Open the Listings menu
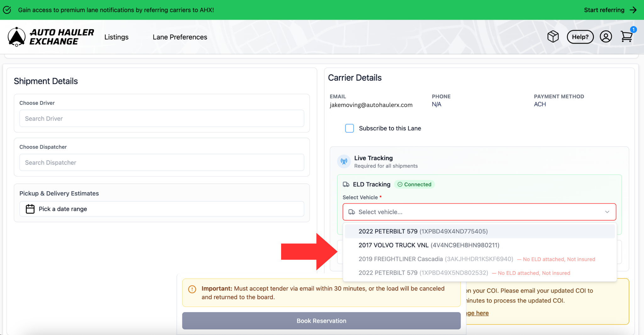The height and width of the screenshot is (335, 644). point(116,37)
